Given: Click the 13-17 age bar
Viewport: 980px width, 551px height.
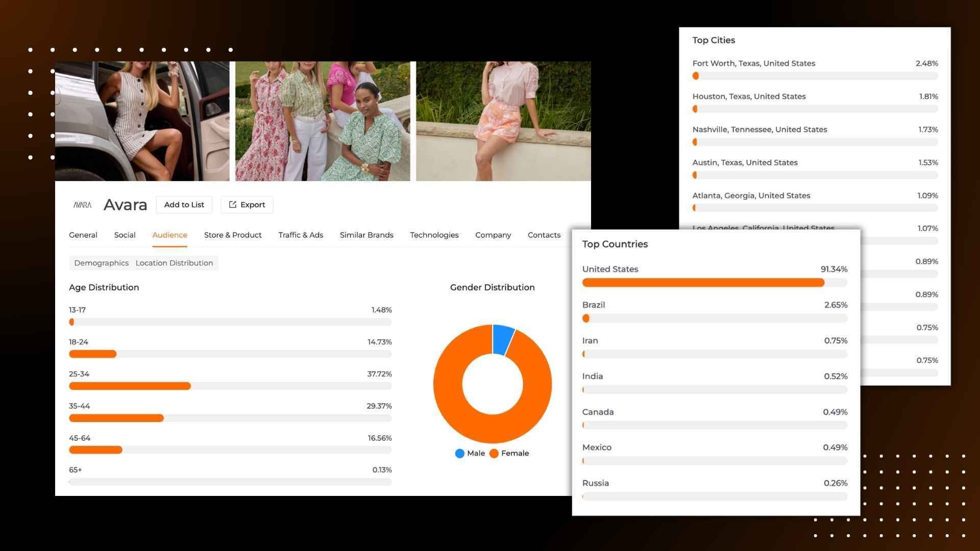Looking at the screenshot, I should (230, 322).
